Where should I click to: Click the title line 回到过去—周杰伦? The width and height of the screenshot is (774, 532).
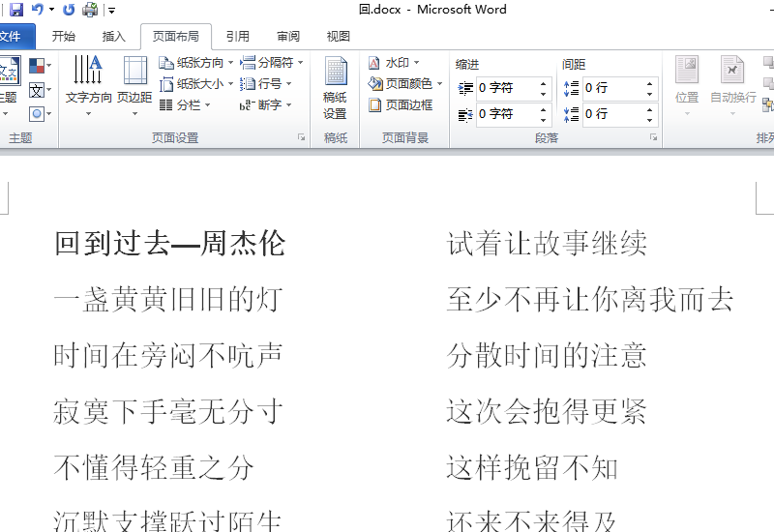pos(170,244)
